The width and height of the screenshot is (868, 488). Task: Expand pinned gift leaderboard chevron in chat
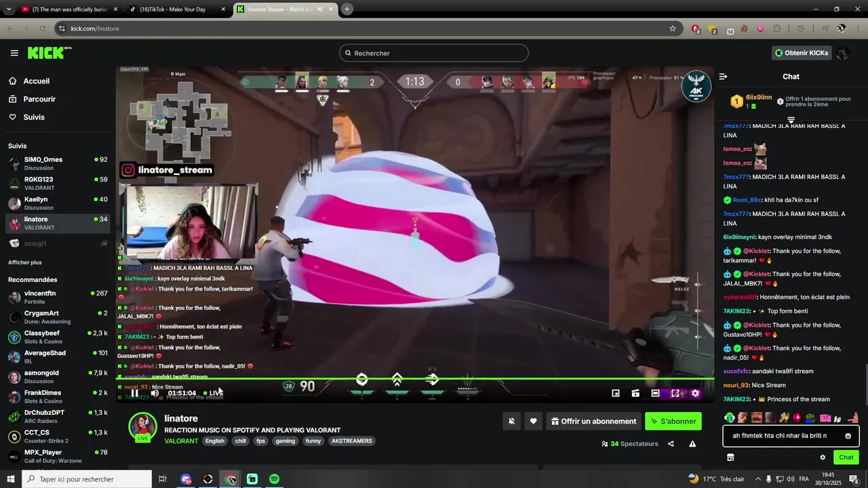[791, 120]
